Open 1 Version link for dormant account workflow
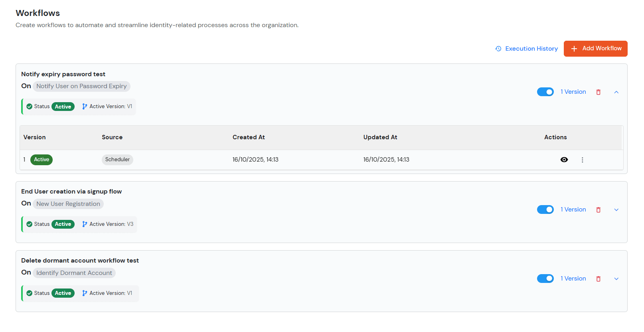 [573, 279]
